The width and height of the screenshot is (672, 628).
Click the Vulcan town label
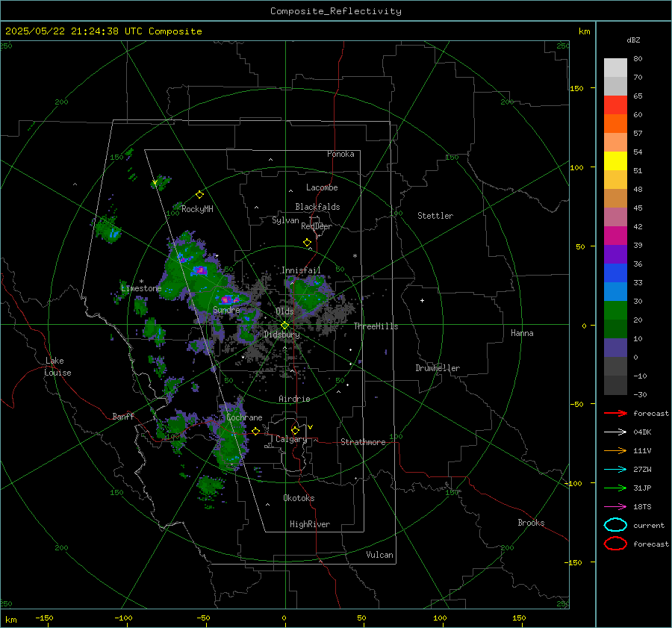379,555
